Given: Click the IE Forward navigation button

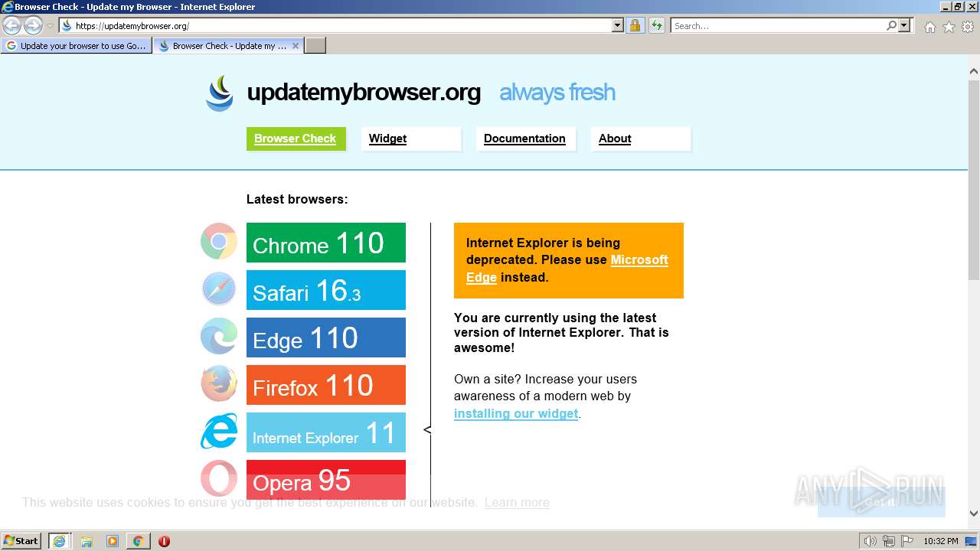Looking at the screenshot, I should [33, 26].
